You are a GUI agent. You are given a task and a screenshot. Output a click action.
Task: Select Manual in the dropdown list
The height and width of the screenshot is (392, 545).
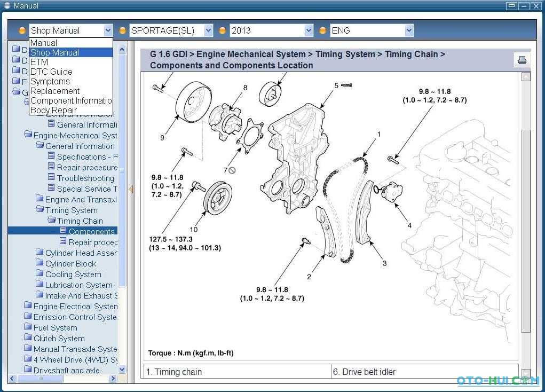pos(71,43)
